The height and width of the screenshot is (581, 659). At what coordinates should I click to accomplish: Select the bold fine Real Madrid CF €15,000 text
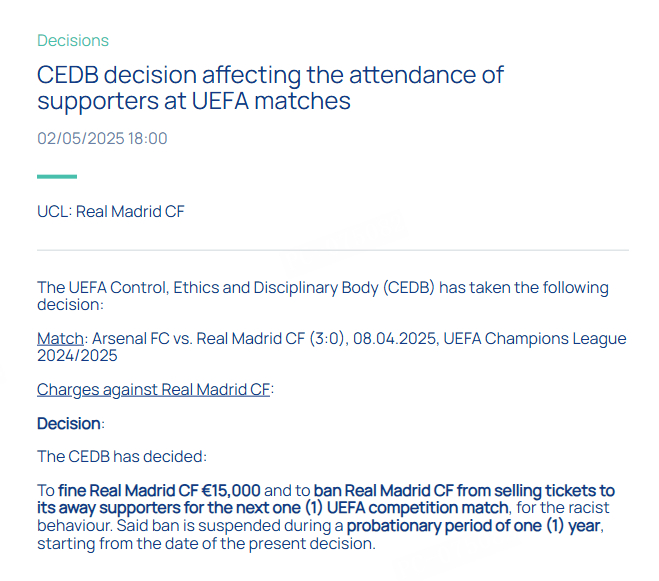click(x=159, y=491)
